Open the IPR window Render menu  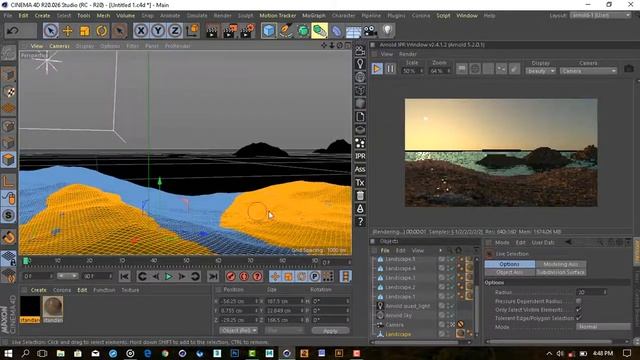click(x=408, y=54)
